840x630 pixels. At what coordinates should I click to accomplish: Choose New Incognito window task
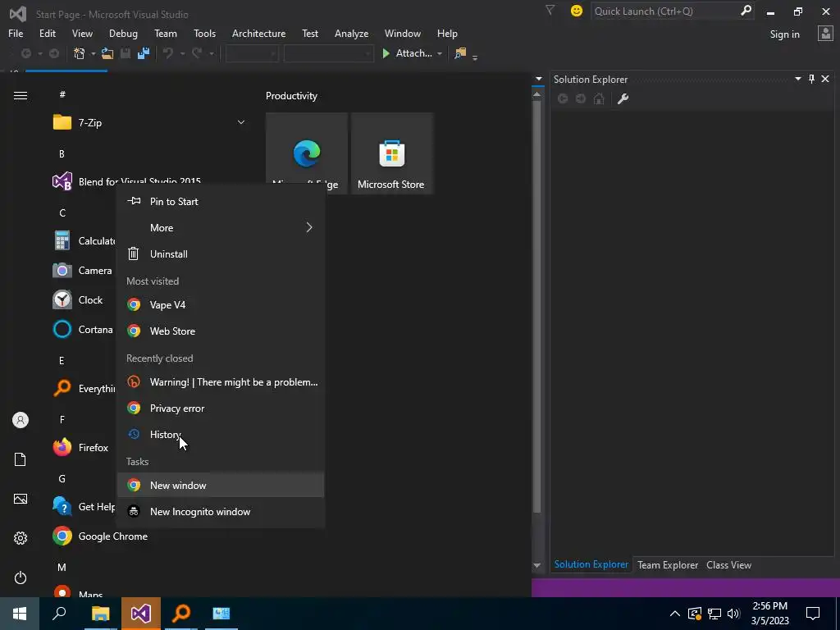point(221,512)
